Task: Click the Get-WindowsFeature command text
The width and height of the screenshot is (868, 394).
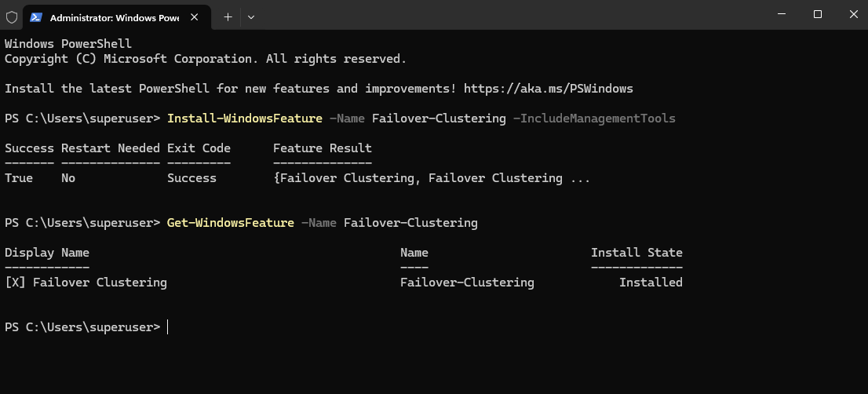Action: point(230,222)
